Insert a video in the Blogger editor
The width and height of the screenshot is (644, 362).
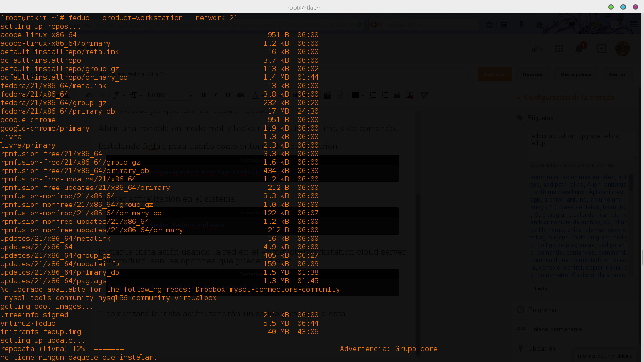point(328,95)
